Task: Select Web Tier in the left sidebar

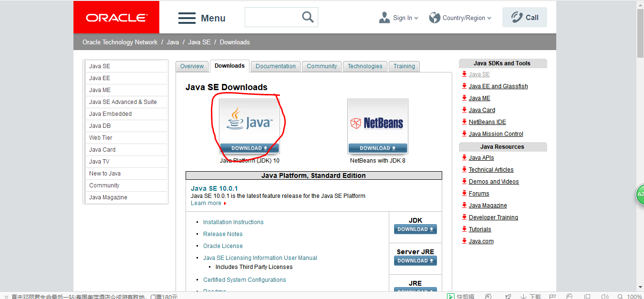Action: 126,138
